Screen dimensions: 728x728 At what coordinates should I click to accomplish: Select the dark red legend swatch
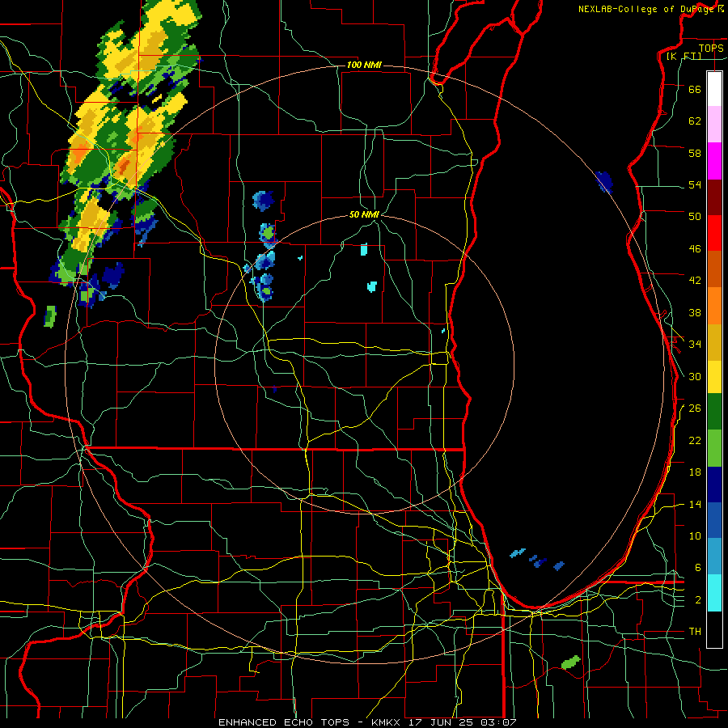714,197
